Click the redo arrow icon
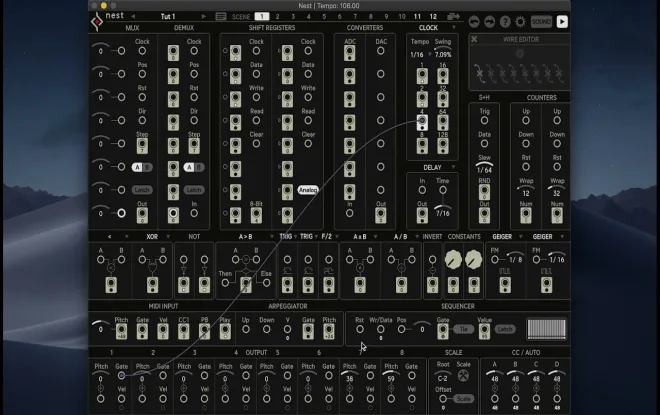The width and height of the screenshot is (660, 415). (490, 22)
